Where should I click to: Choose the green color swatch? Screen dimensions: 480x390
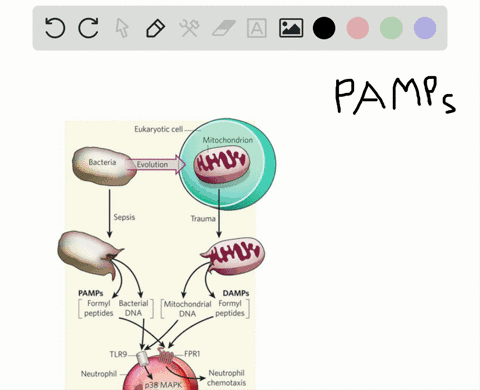pyautogui.click(x=391, y=28)
